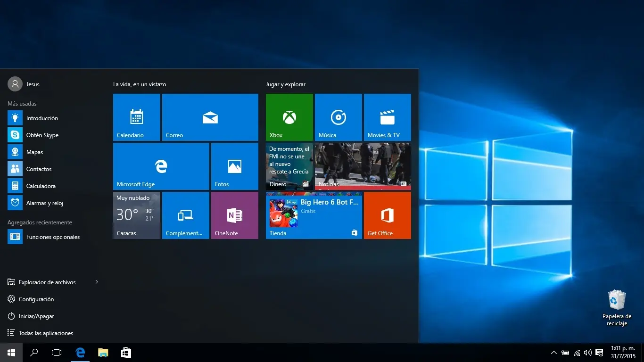The image size is (644, 362).
Task: Expand Explorador de archivos submenu arrow
Action: 97,282
